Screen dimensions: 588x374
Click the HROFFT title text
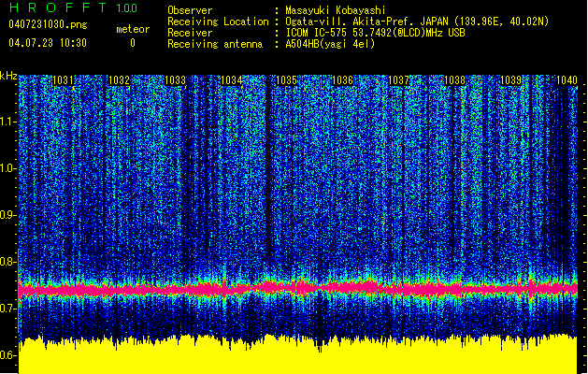click(x=55, y=8)
